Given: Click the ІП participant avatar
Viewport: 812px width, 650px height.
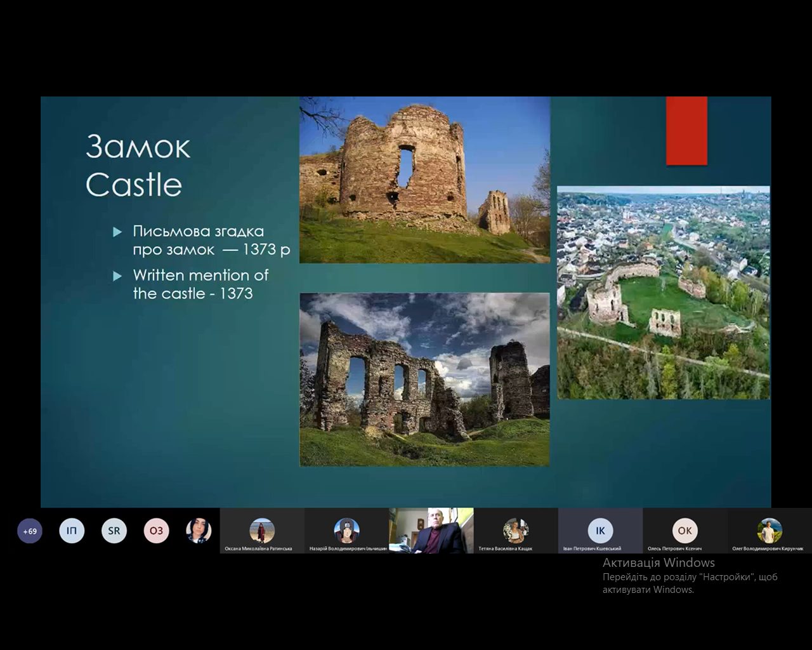Looking at the screenshot, I should click(72, 531).
